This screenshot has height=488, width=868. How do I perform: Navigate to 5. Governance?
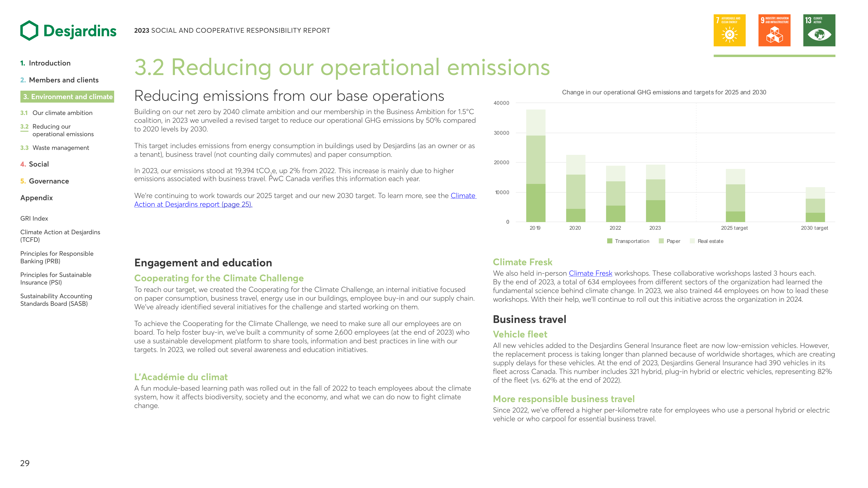point(44,181)
